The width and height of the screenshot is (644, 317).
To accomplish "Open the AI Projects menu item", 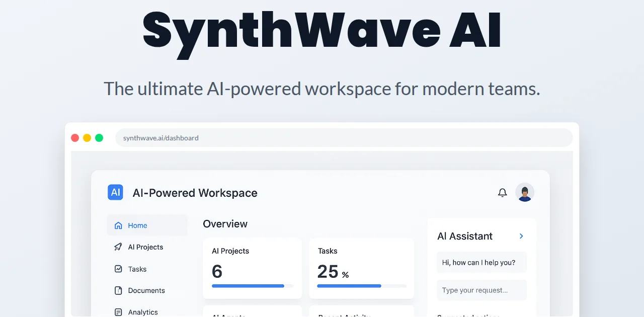I will tap(145, 247).
